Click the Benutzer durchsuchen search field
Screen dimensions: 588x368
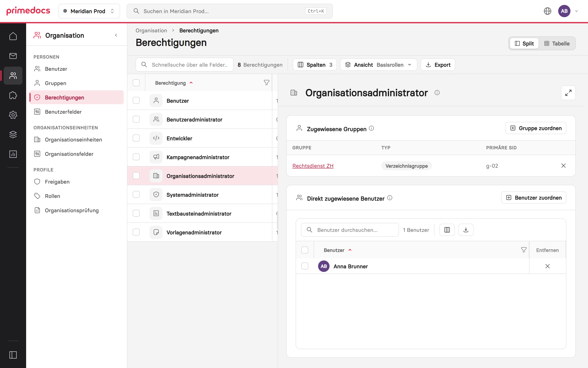[350, 230]
